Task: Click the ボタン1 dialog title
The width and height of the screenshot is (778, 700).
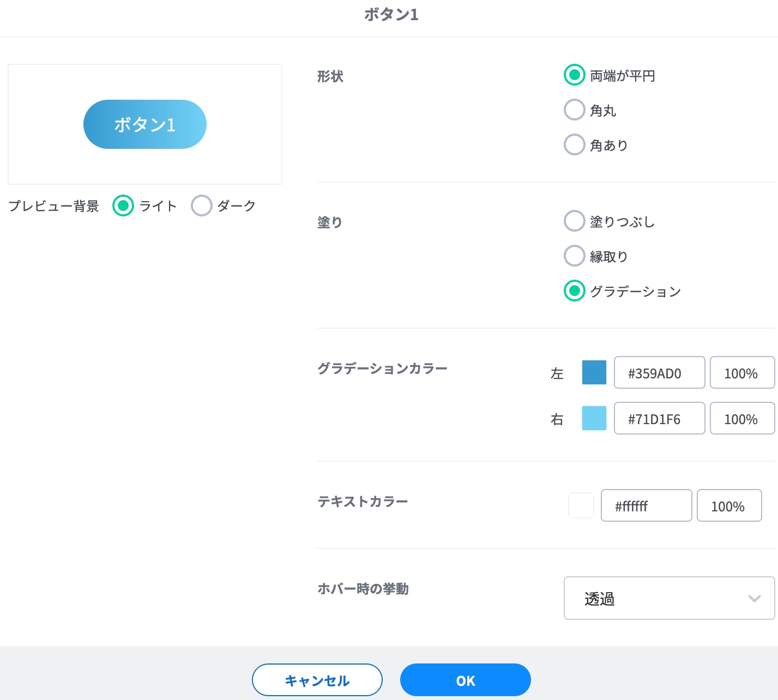Action: 391,15
